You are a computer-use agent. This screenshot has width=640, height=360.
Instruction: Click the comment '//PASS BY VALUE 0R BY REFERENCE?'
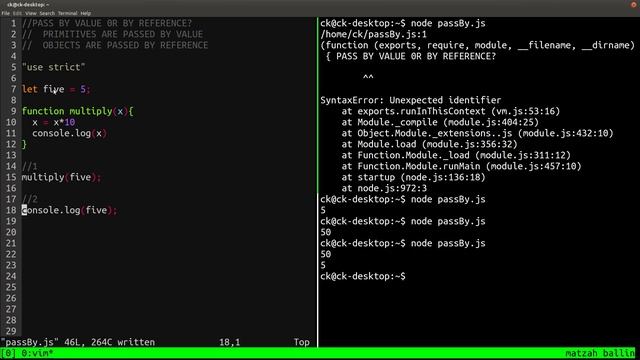(x=107, y=23)
